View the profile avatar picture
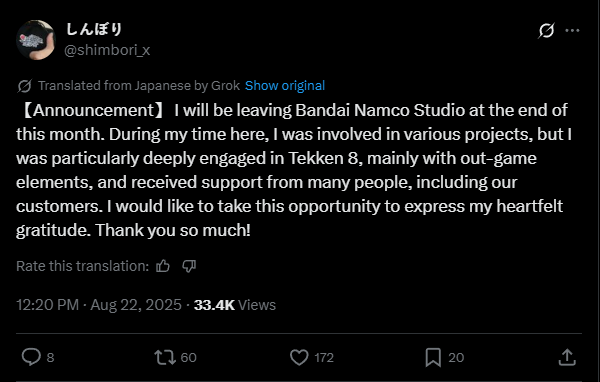Viewport: 600px width, 382px height. pos(36,40)
